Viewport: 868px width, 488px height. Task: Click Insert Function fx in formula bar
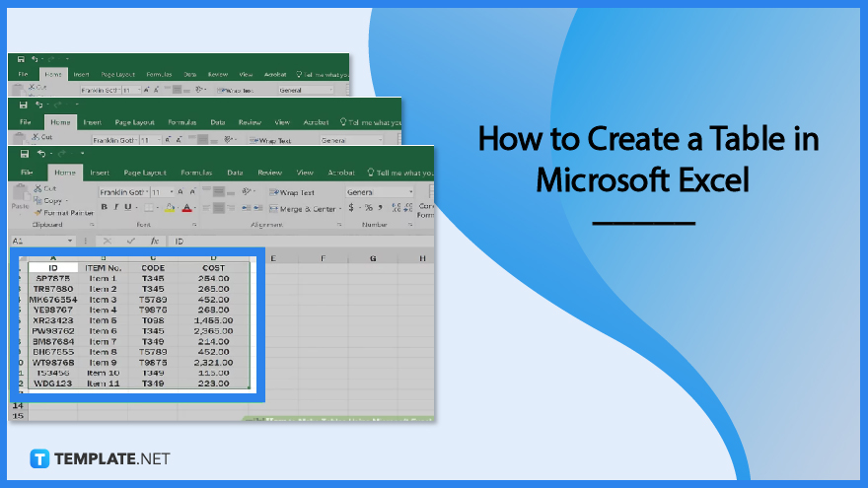(155, 242)
